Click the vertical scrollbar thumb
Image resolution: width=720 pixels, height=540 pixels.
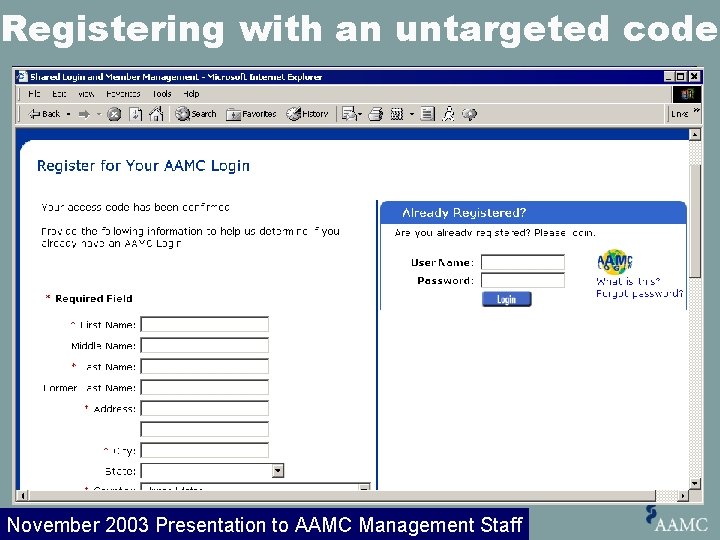(695, 220)
